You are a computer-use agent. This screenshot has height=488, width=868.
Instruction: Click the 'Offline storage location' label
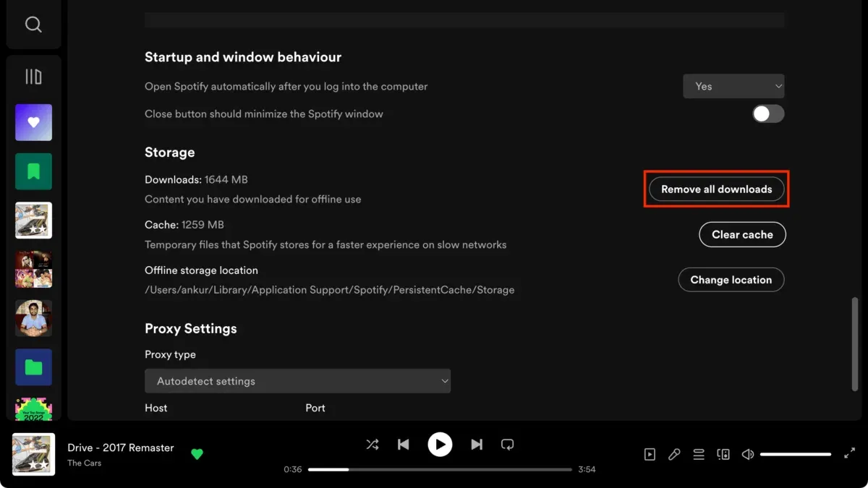coord(201,270)
